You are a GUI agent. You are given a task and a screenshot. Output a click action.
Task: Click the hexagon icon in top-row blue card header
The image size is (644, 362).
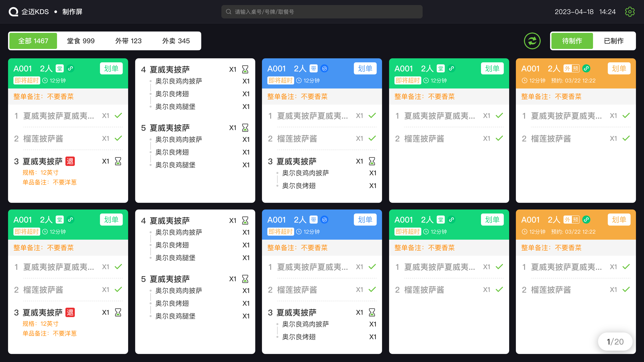[x=325, y=68]
